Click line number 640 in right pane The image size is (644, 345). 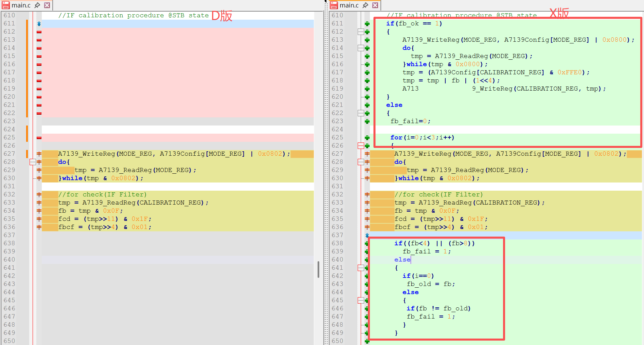click(337, 260)
